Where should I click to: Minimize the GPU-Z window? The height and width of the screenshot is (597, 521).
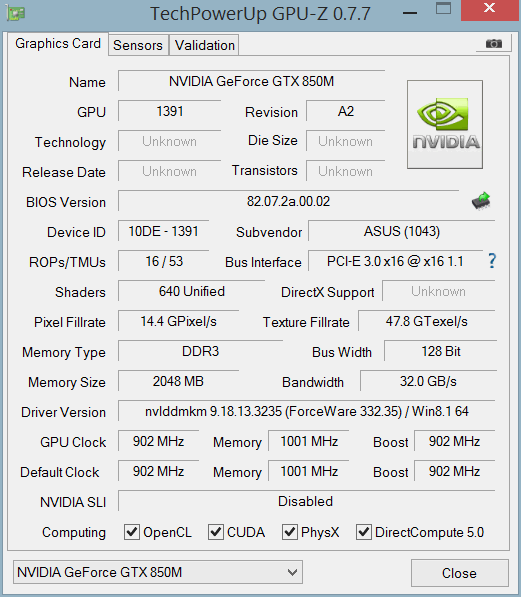pyautogui.click(x=410, y=13)
